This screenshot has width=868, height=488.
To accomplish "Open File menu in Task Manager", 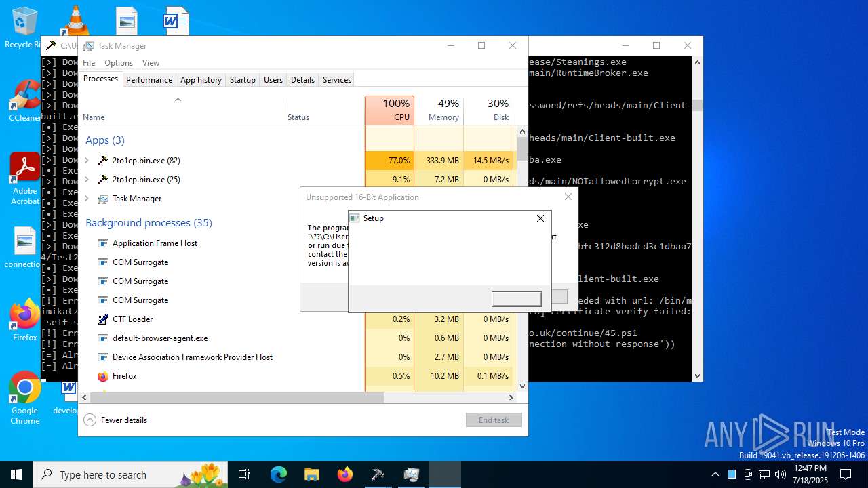I will pos(89,63).
